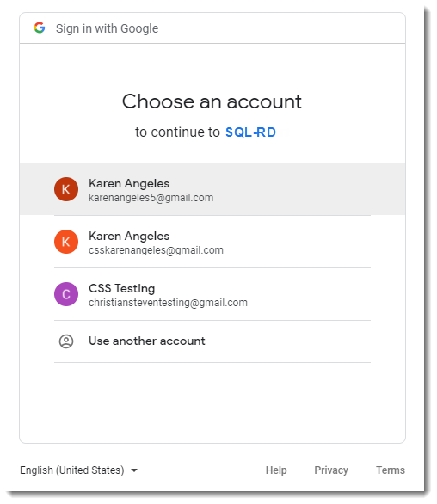The image size is (437, 504).
Task: Open the SQL-RD app link
Action: coord(250,132)
